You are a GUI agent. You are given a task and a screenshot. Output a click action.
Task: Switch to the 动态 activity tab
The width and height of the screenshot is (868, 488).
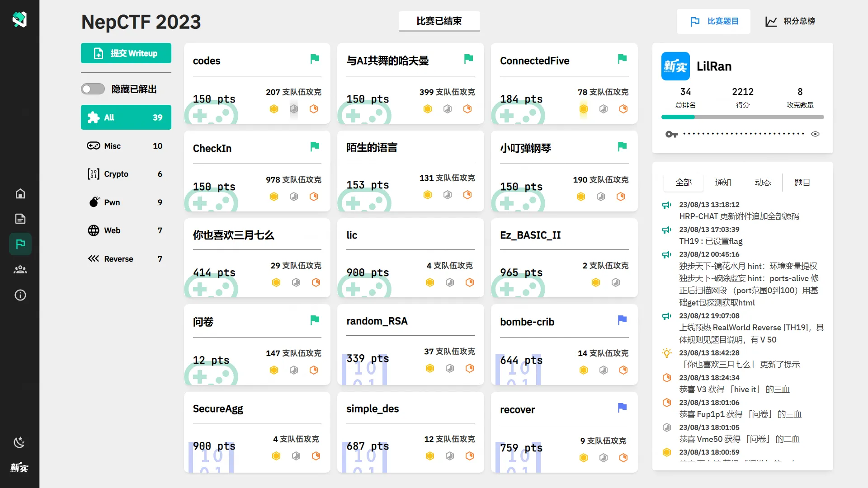[x=763, y=183]
